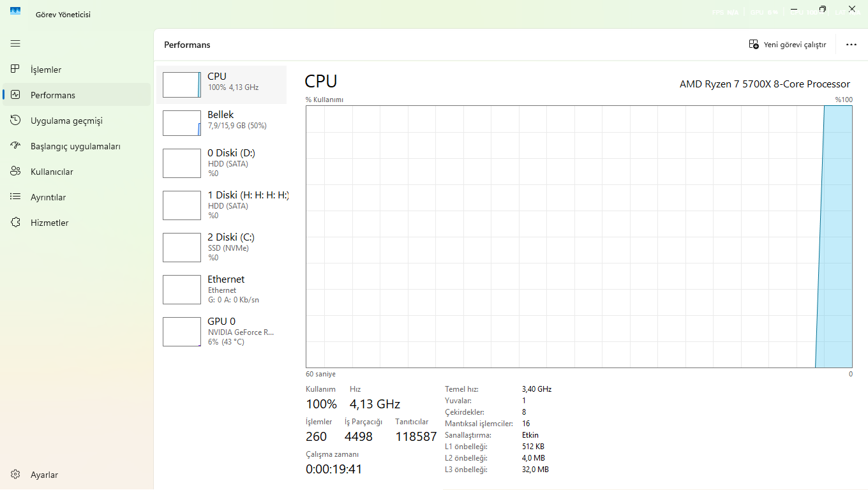Click the İşlemler count 260
Image resolution: width=868 pixels, height=490 pixels.
click(317, 436)
